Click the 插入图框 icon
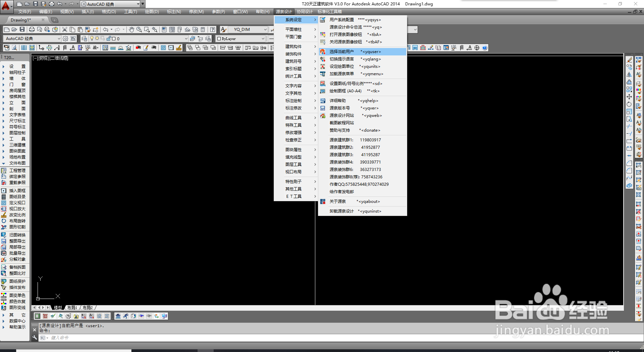The width and height of the screenshot is (644, 352). [x=4, y=191]
